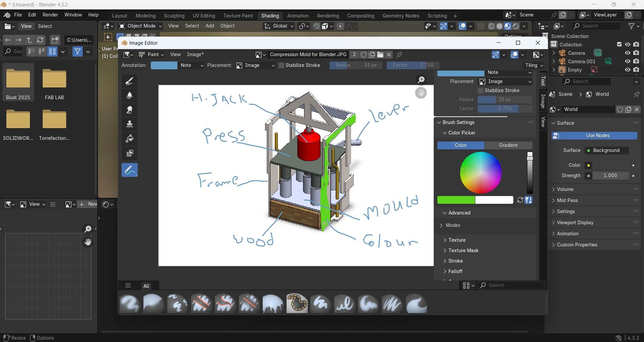Select the Draw brush tool in Image Editor

[129, 81]
